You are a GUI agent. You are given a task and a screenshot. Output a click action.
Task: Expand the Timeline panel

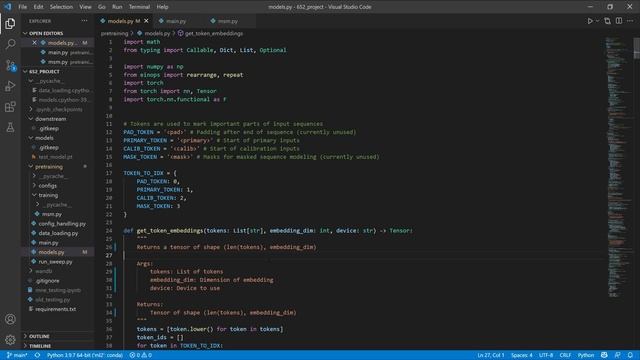[x=40, y=346]
